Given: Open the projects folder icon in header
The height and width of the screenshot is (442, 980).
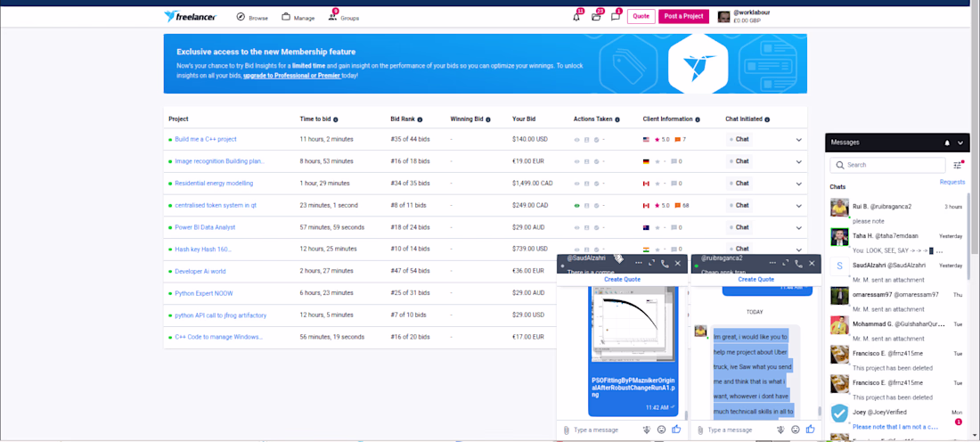Looking at the screenshot, I should click(596, 17).
